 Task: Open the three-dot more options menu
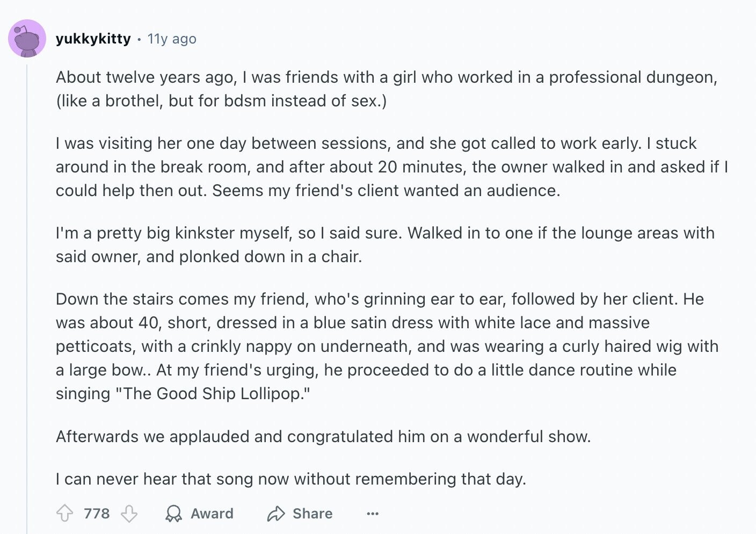(x=373, y=514)
